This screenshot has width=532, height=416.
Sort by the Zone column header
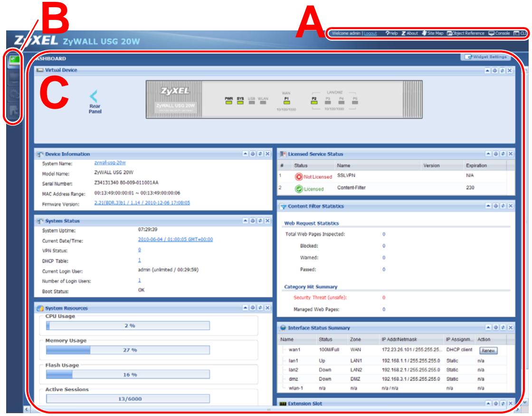coord(355,340)
